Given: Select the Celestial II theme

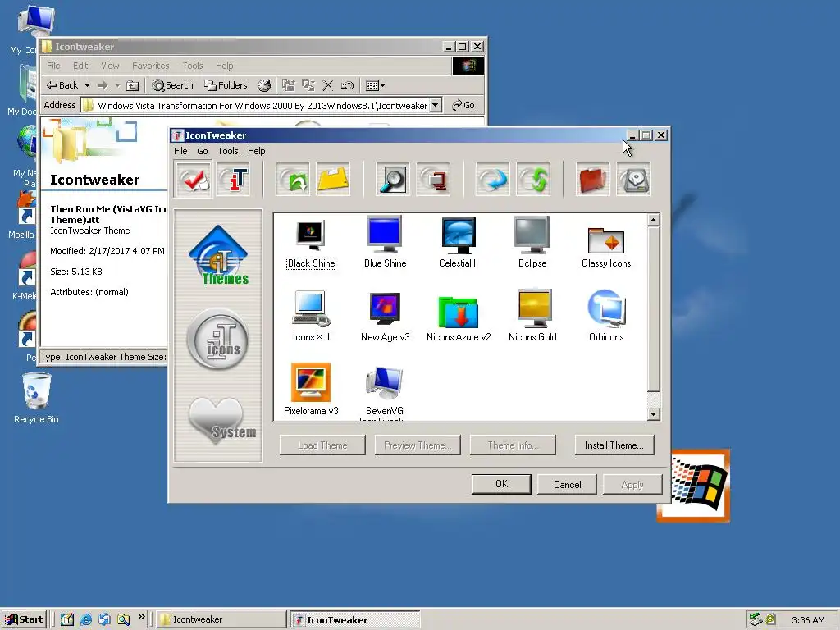Looking at the screenshot, I should pos(459,242).
